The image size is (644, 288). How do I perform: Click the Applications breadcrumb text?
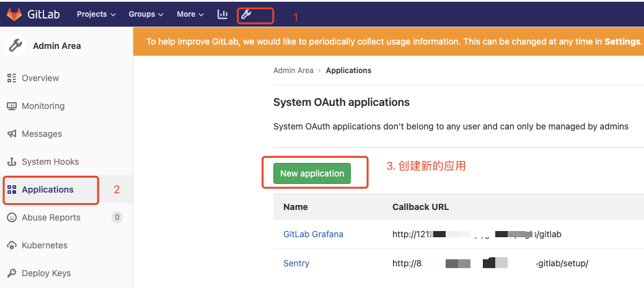coord(349,71)
